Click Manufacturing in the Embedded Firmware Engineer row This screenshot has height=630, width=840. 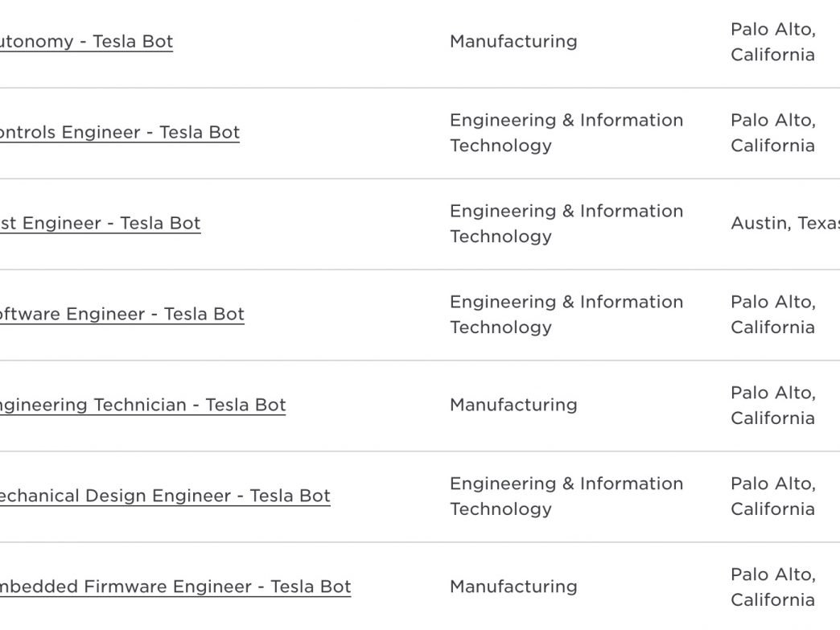click(x=513, y=587)
